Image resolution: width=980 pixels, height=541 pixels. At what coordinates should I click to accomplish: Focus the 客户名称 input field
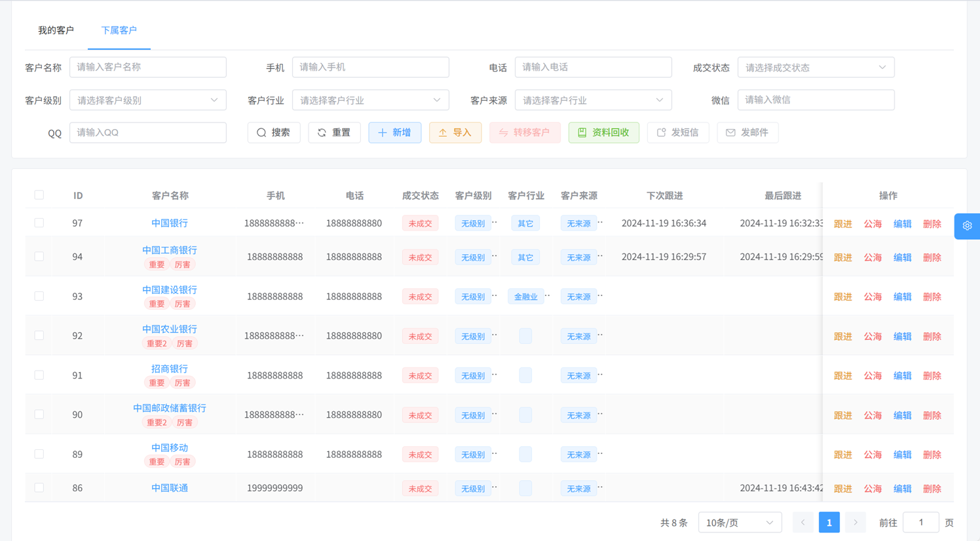click(147, 67)
